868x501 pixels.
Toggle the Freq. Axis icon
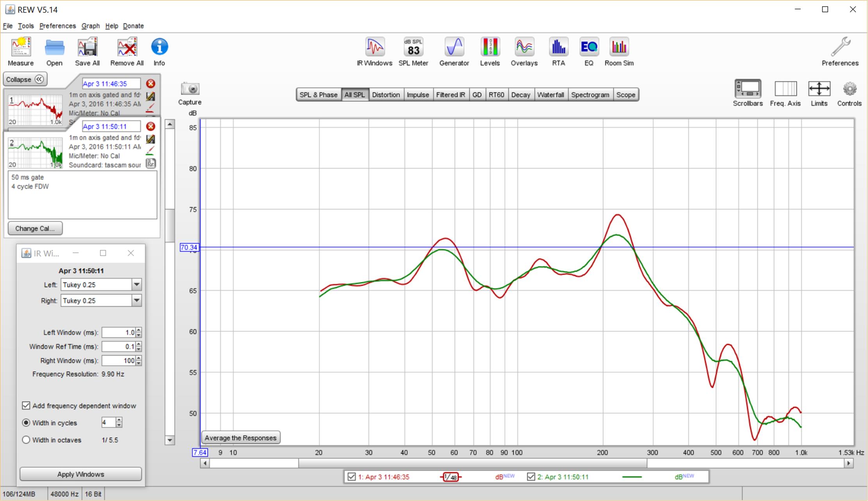coord(785,93)
